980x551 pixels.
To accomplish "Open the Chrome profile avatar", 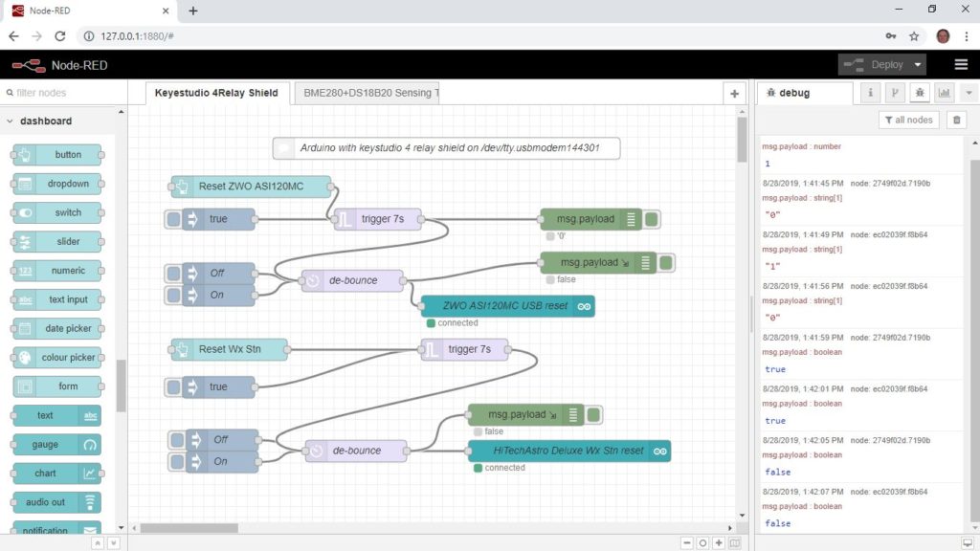I will (x=943, y=36).
